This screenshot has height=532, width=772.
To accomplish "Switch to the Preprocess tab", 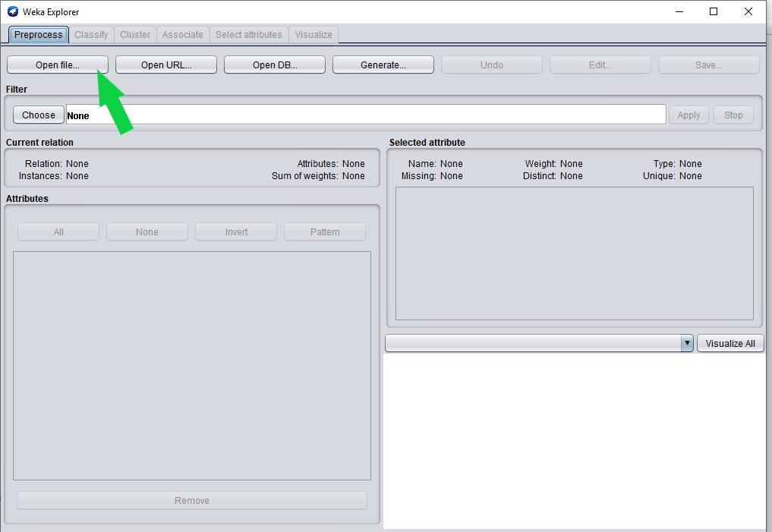I will [x=38, y=34].
